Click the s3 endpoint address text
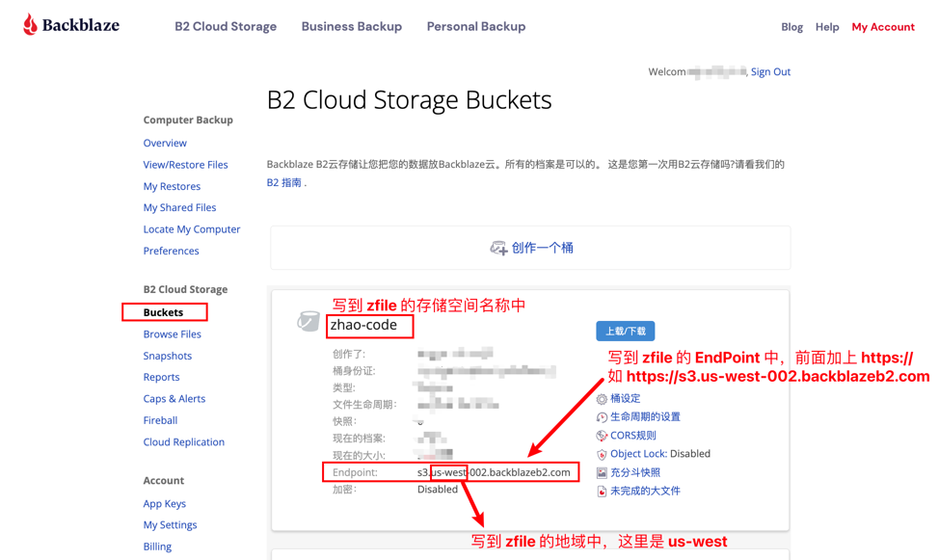This screenshot has height=560, width=939. tap(494, 472)
